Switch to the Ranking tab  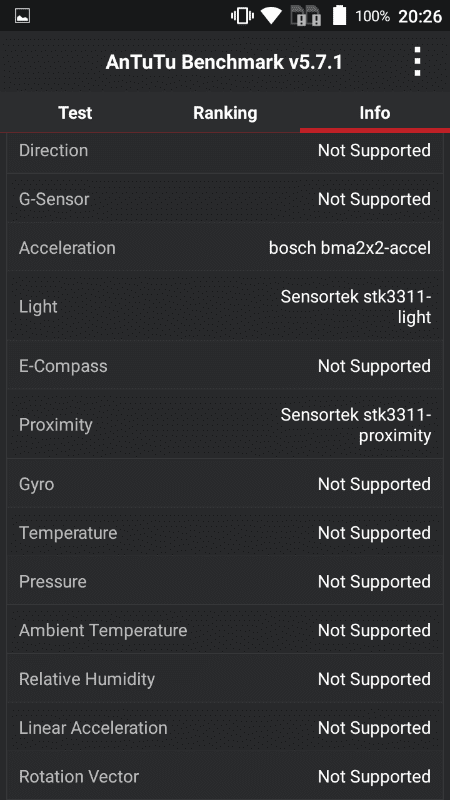225,113
